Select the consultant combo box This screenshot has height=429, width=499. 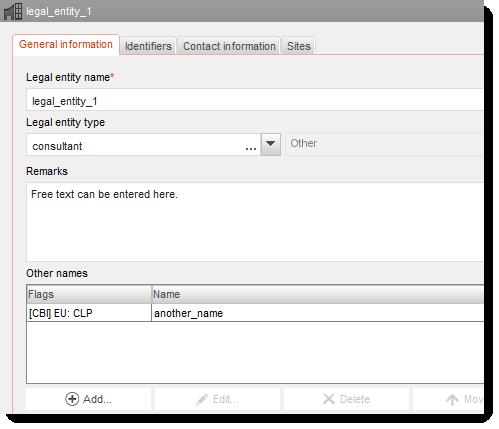tap(143, 144)
